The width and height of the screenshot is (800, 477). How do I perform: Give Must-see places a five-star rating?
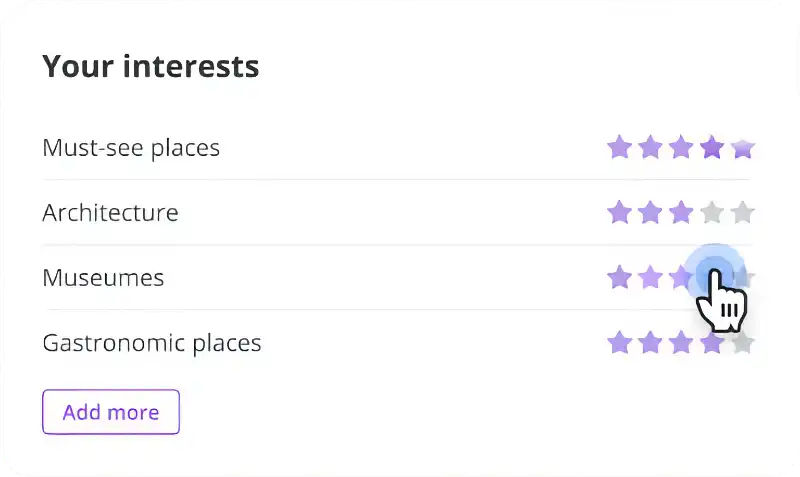tap(742, 148)
